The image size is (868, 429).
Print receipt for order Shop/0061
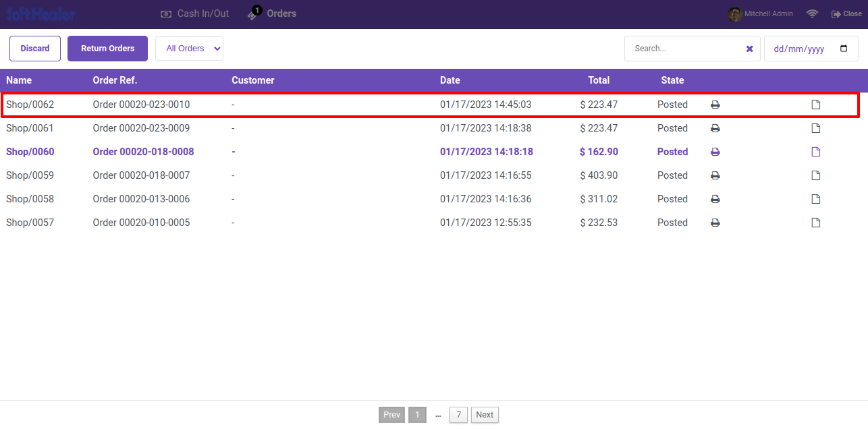coord(715,128)
